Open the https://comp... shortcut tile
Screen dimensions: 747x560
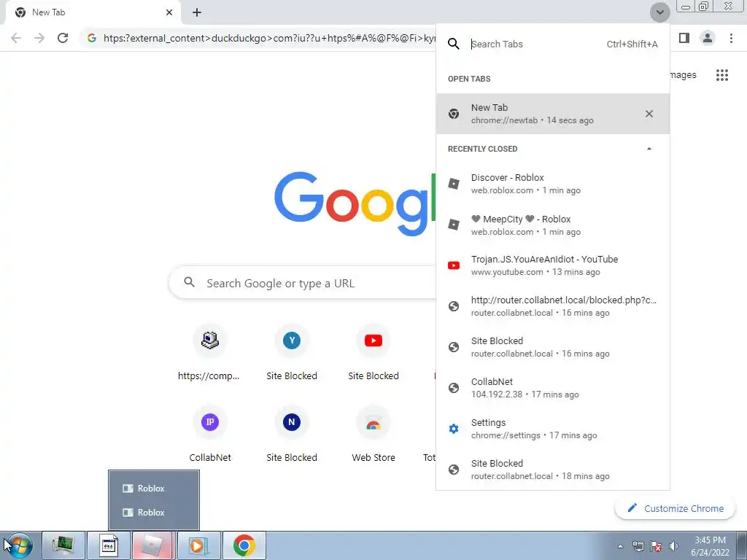tap(209, 354)
